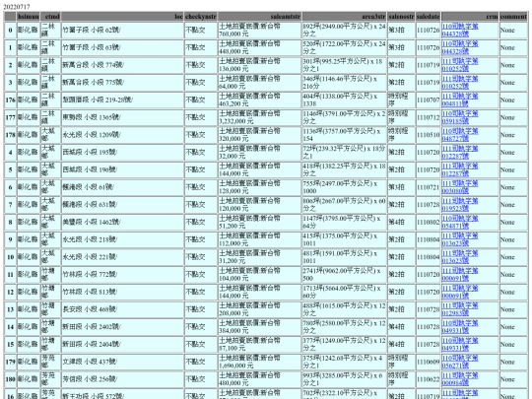Select the sale amount cell "1,696,000 元"

coord(259,362)
